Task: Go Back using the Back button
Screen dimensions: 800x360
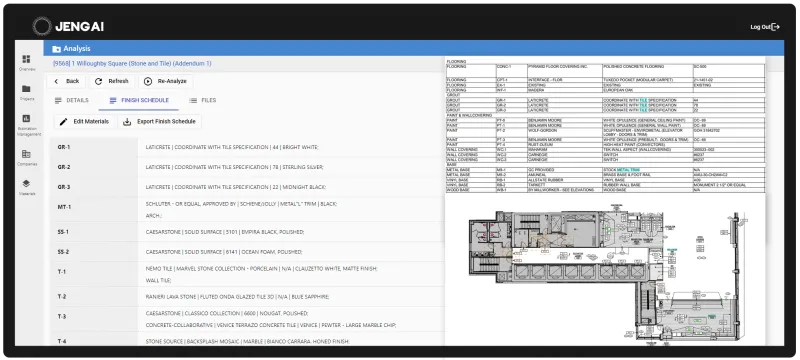Action: (x=67, y=81)
